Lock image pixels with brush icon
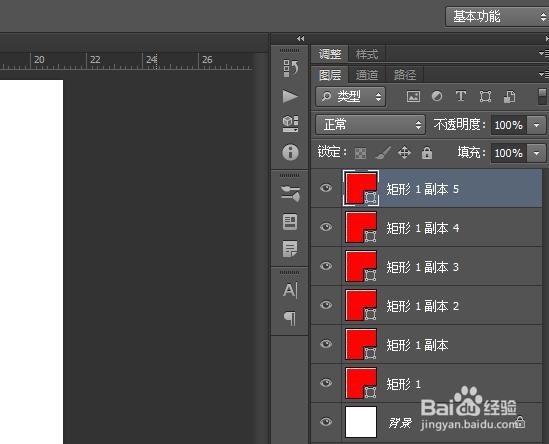The image size is (549, 444). click(x=383, y=153)
